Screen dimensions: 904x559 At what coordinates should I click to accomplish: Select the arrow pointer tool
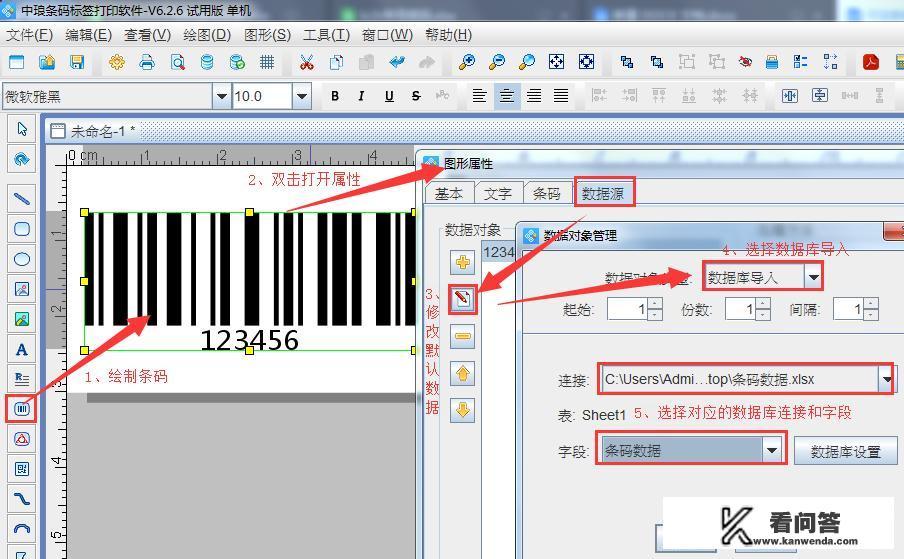pyautogui.click(x=21, y=129)
